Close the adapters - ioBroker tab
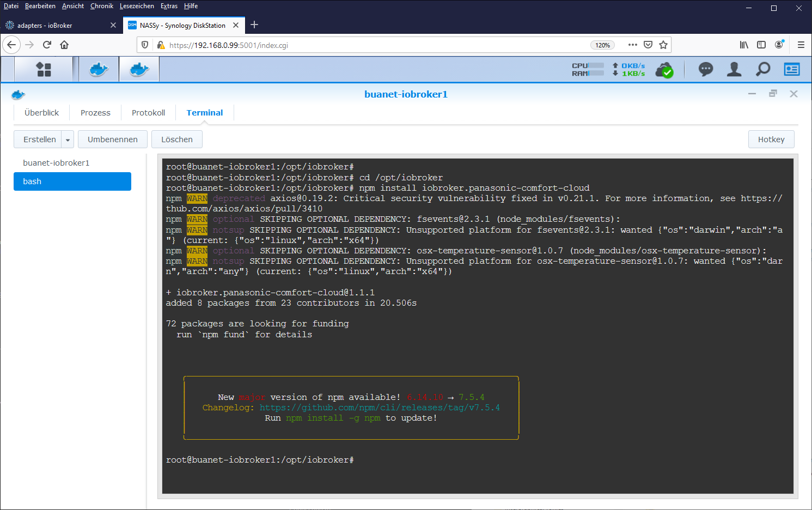812x510 pixels. (113, 25)
